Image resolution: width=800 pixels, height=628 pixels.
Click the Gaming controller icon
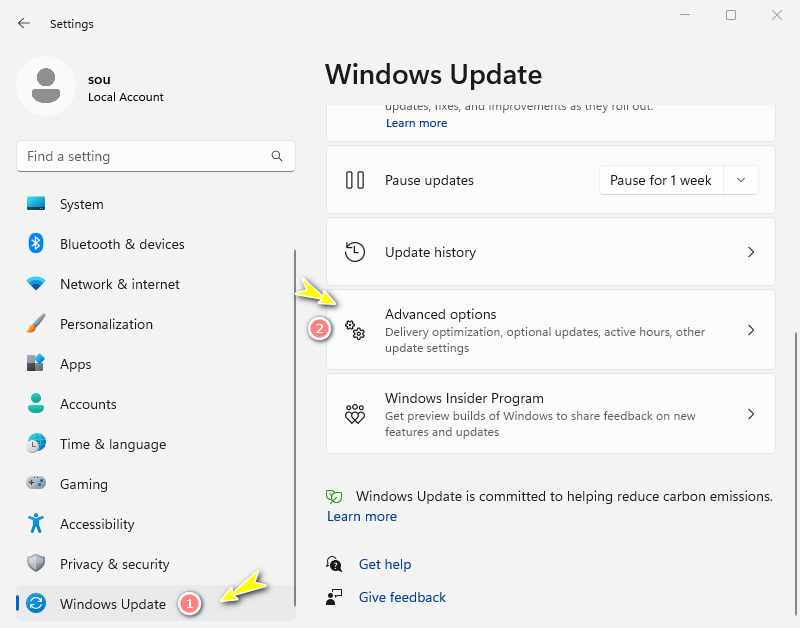pyautogui.click(x=36, y=483)
